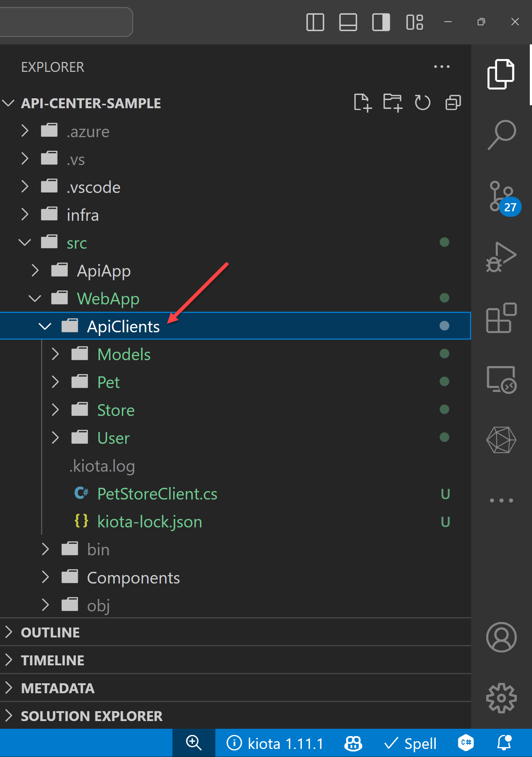The width and height of the screenshot is (532, 757).
Task: Toggle secondary side bar layout icon
Action: [x=381, y=22]
